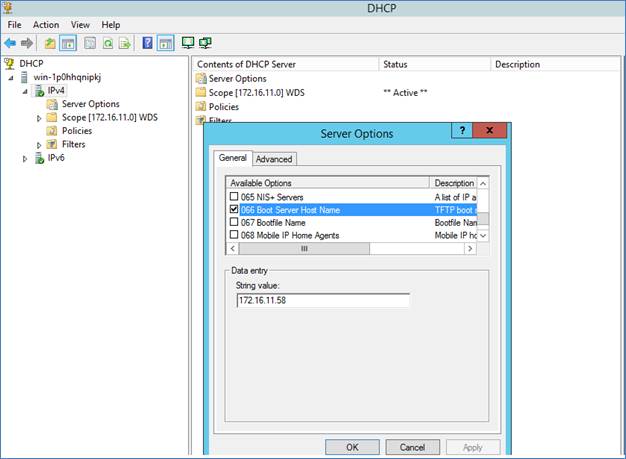Click the String value input field
626x459 pixels.
coord(322,300)
